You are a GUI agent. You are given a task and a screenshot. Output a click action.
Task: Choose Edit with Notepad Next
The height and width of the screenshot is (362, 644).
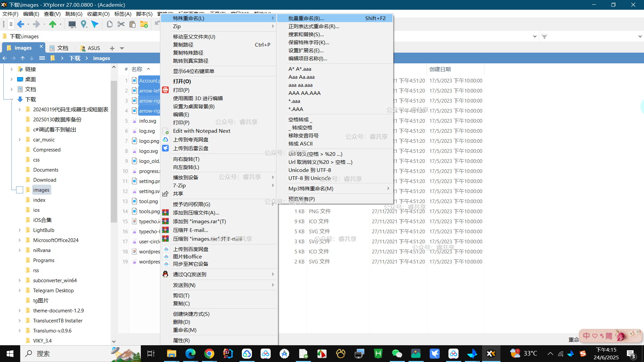click(x=219, y=131)
